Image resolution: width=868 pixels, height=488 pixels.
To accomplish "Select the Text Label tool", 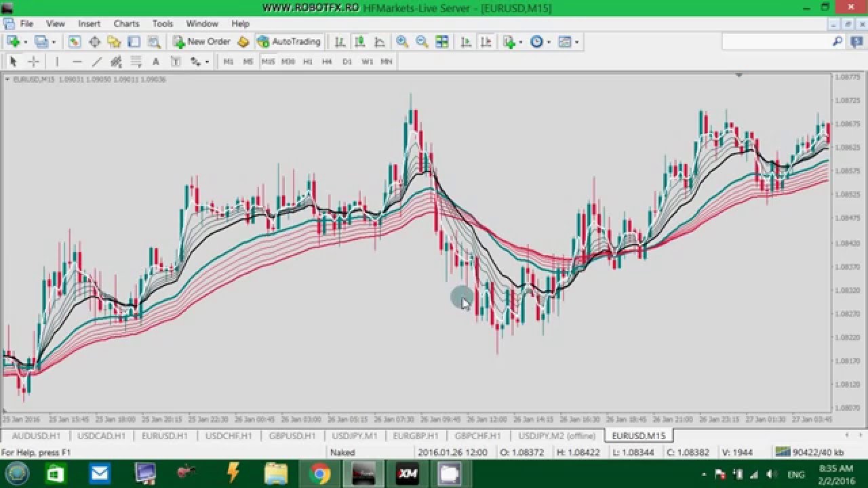I will 175,62.
